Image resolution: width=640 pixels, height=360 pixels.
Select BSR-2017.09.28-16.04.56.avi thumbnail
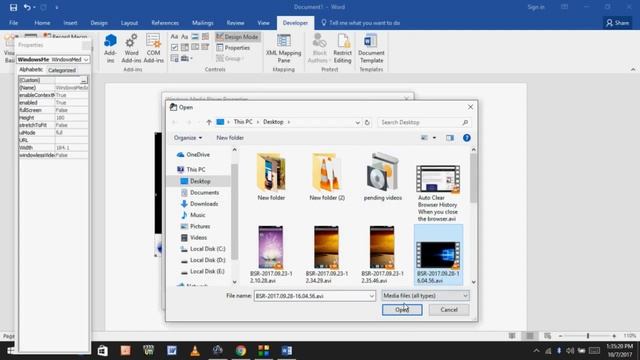[438, 254]
